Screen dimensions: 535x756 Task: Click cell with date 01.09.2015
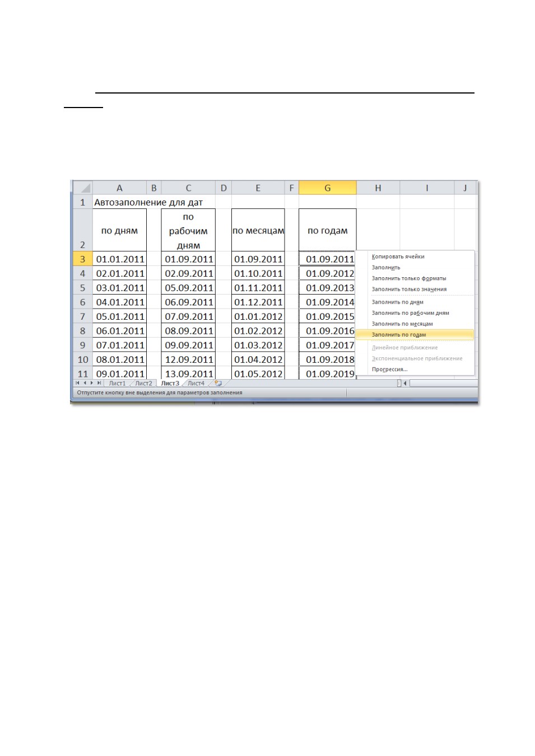pyautogui.click(x=328, y=316)
